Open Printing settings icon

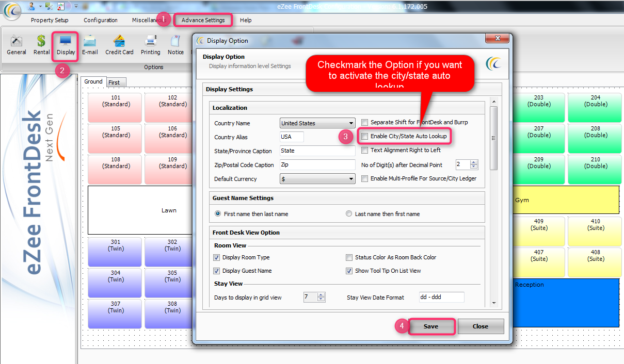tap(150, 45)
